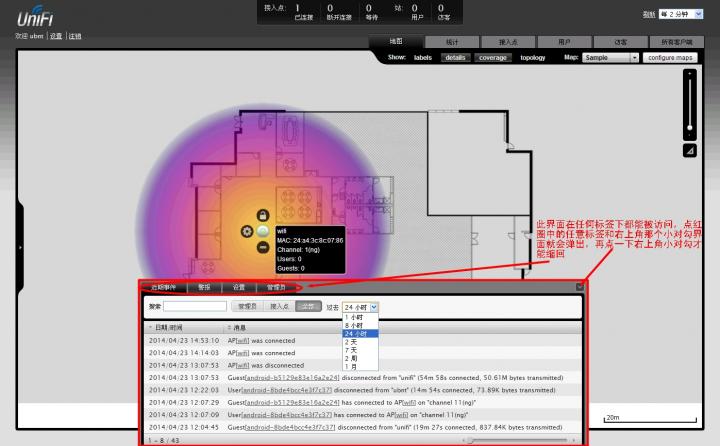The width and height of the screenshot is (720, 446).
Task: Filter events by 接入点 button
Action: click(279, 306)
